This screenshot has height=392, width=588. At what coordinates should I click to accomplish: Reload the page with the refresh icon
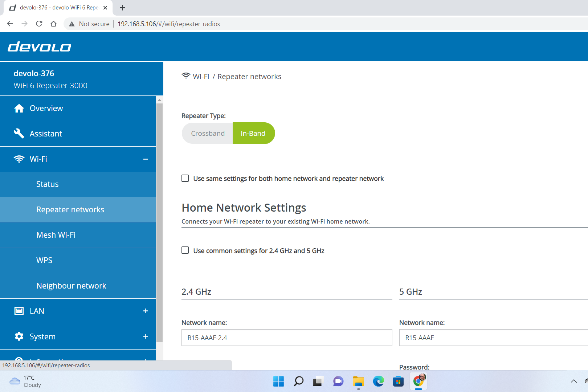coord(39,24)
